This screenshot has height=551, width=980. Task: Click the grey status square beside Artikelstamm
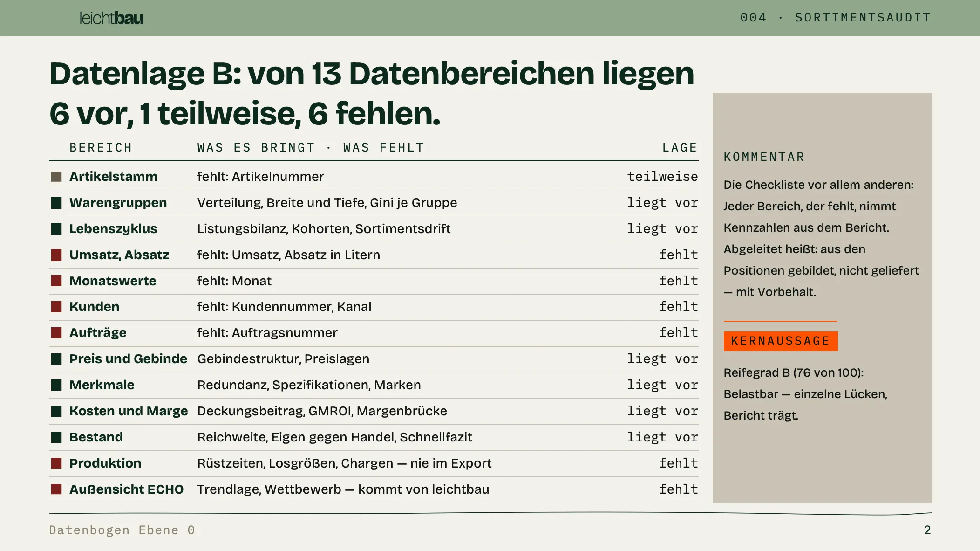pos(56,177)
